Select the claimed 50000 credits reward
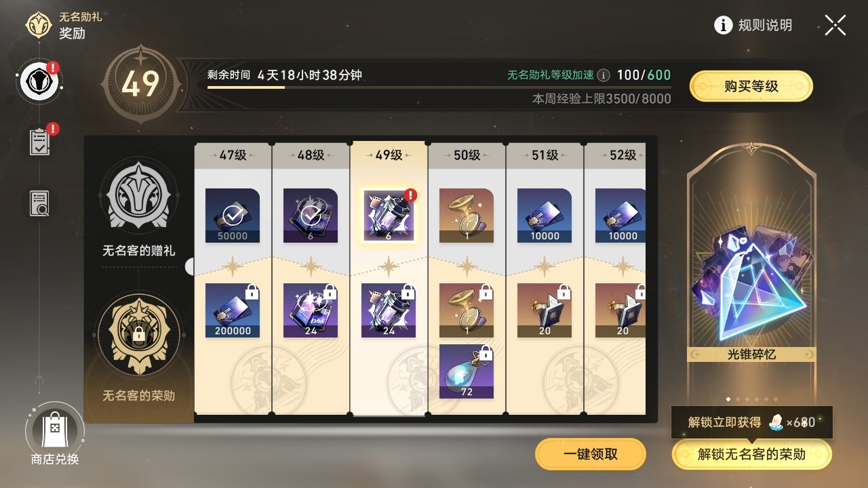Image resolution: width=868 pixels, height=488 pixels. click(233, 216)
